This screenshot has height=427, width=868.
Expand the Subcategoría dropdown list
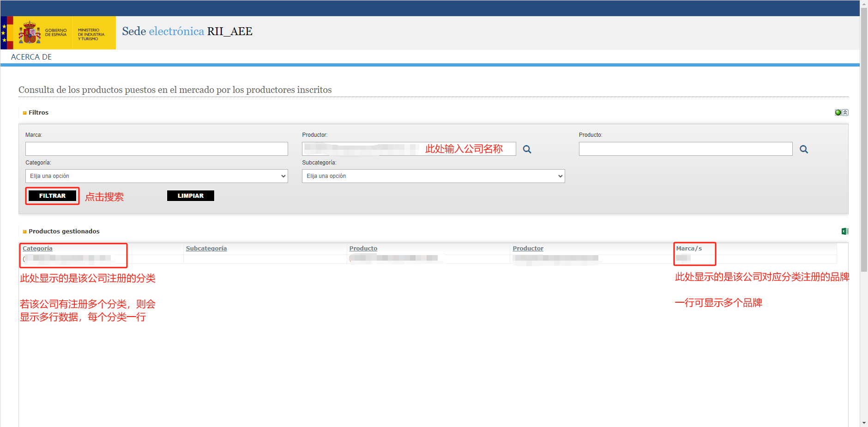pos(433,176)
